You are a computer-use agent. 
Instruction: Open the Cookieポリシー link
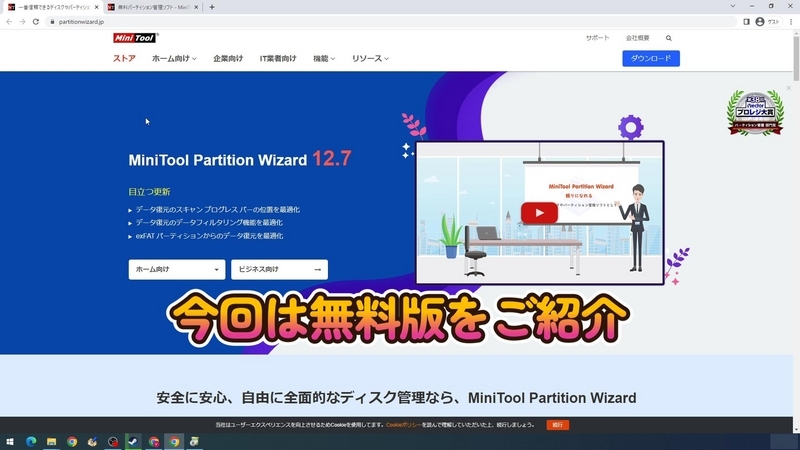(x=403, y=424)
